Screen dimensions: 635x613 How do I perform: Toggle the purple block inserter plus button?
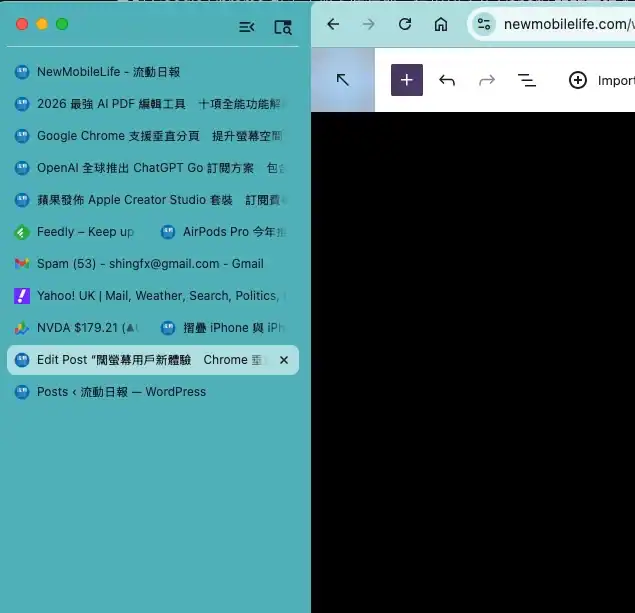pos(407,80)
